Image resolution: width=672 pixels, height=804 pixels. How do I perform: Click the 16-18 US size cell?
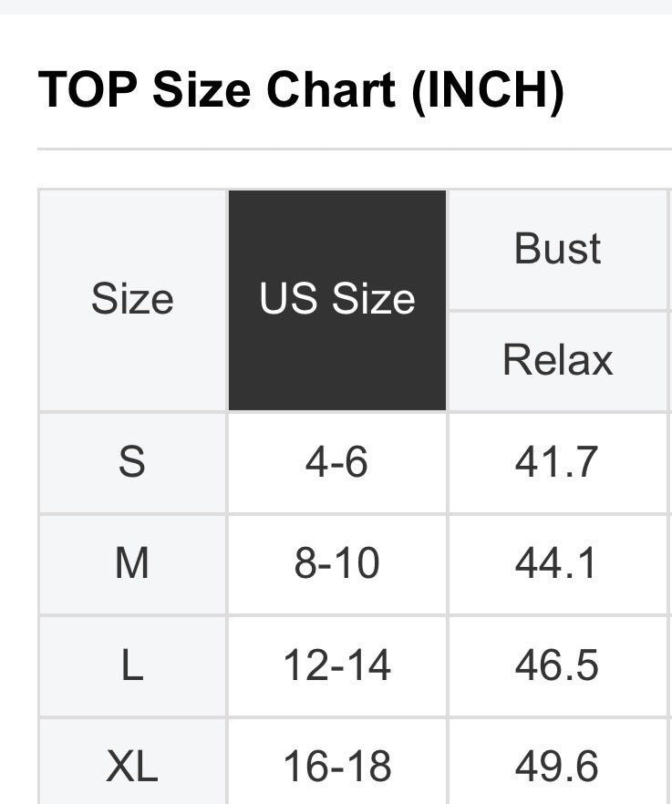[336, 767]
